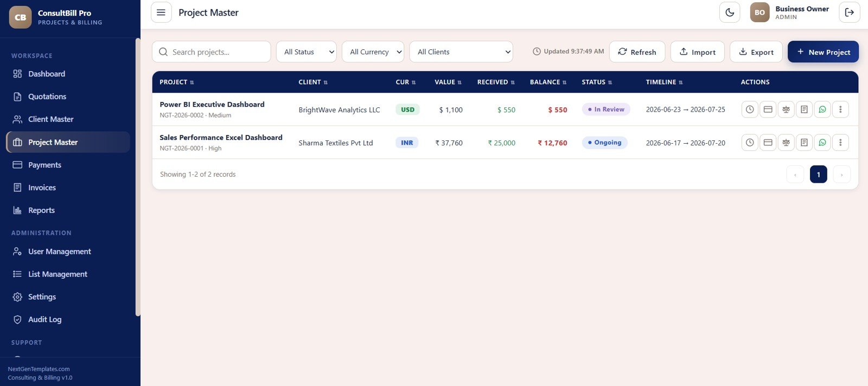Screen dimensions: 868x386
Task: Open Client Master in the sidebar
Action: (68, 119)
